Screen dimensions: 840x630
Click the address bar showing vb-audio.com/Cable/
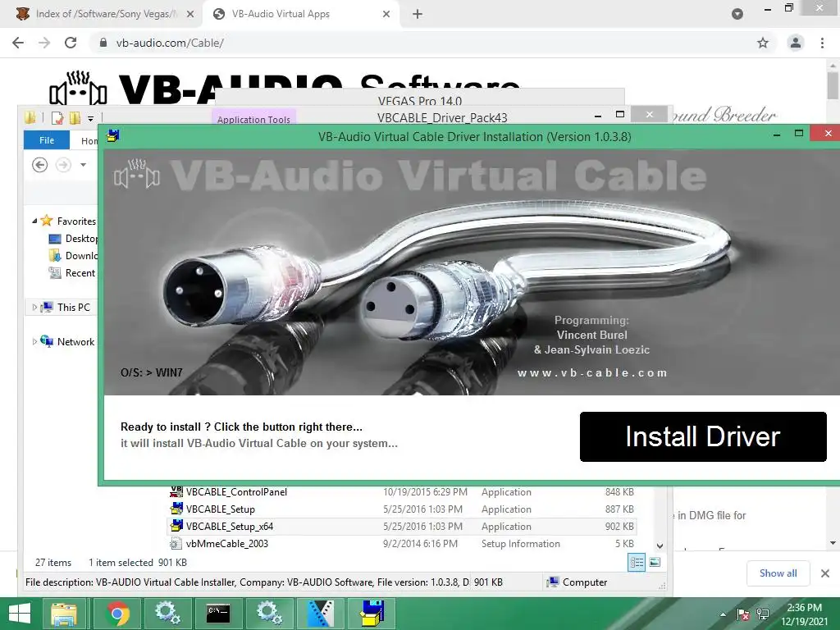[x=423, y=43]
